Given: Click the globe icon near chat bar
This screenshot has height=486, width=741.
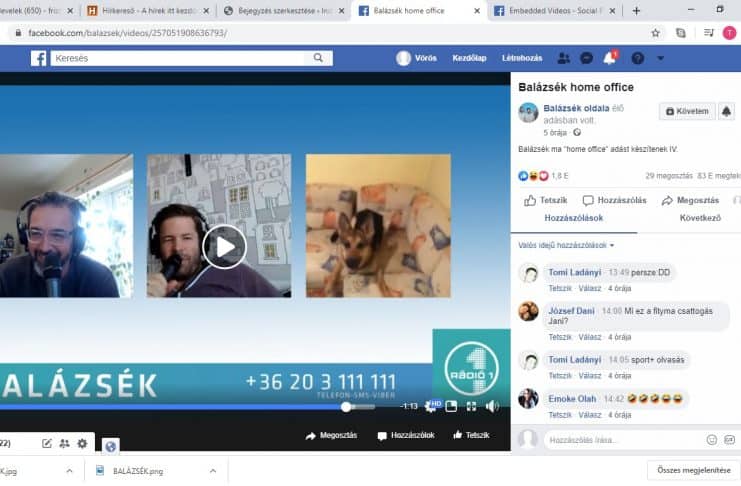Looking at the screenshot, I should click(111, 446).
